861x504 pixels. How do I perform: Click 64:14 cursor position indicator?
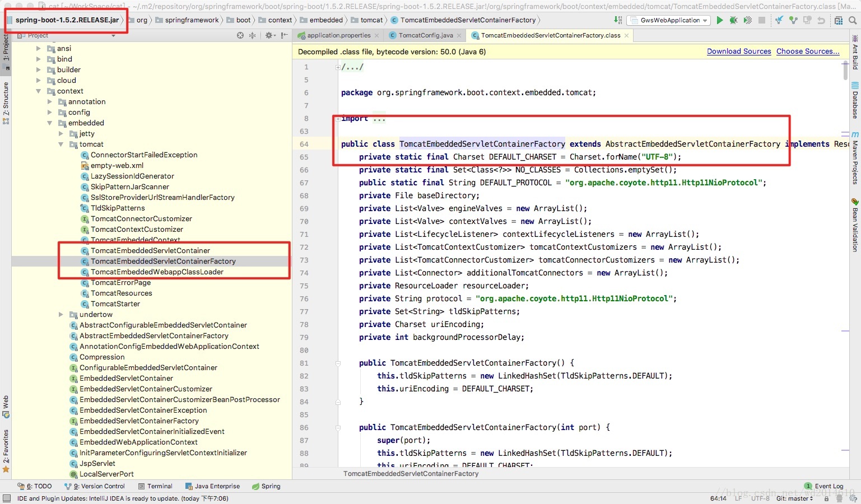tap(718, 498)
